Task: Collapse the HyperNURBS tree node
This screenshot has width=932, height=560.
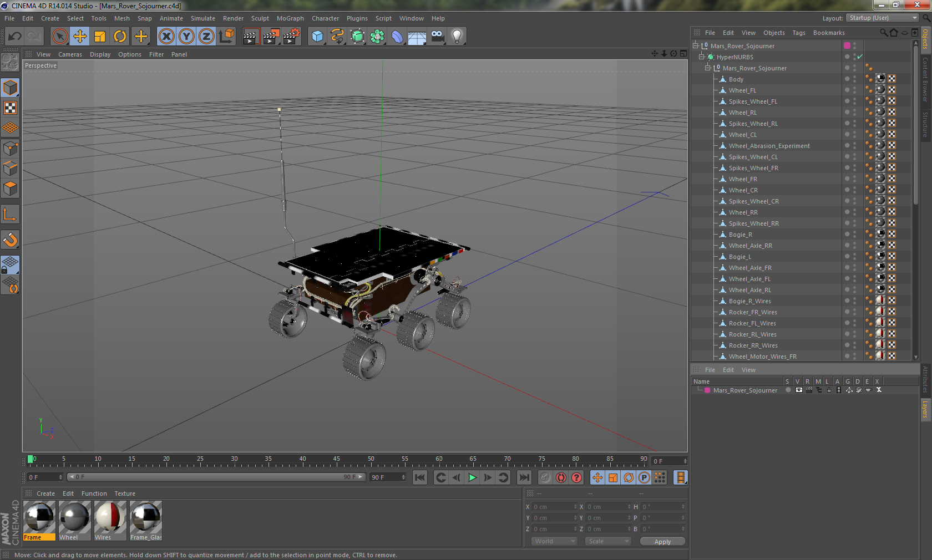Action: (x=702, y=57)
